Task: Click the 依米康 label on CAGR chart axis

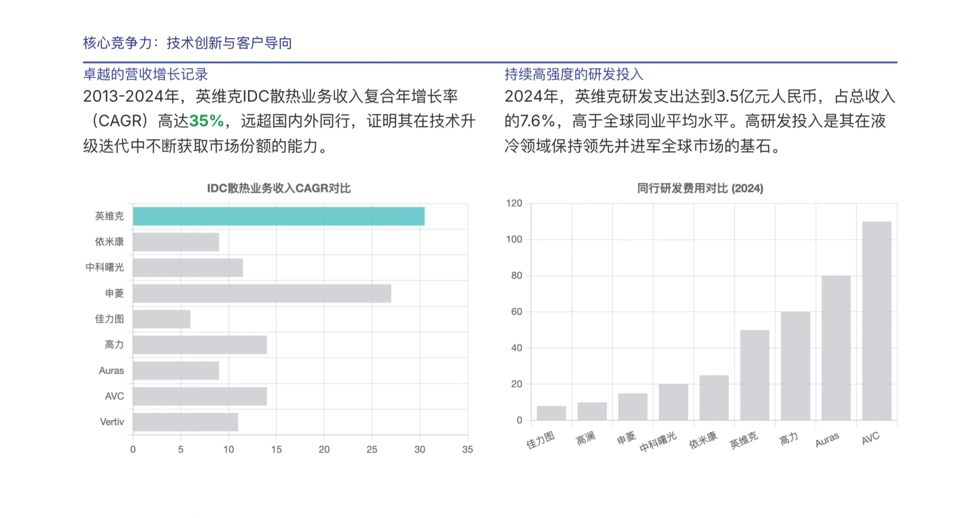Action: click(109, 242)
